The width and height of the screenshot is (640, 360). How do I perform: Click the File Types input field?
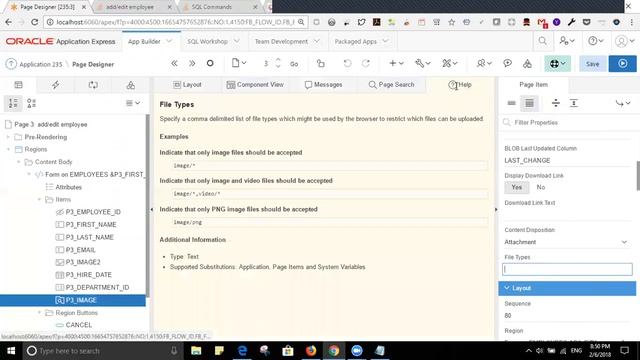click(x=567, y=269)
